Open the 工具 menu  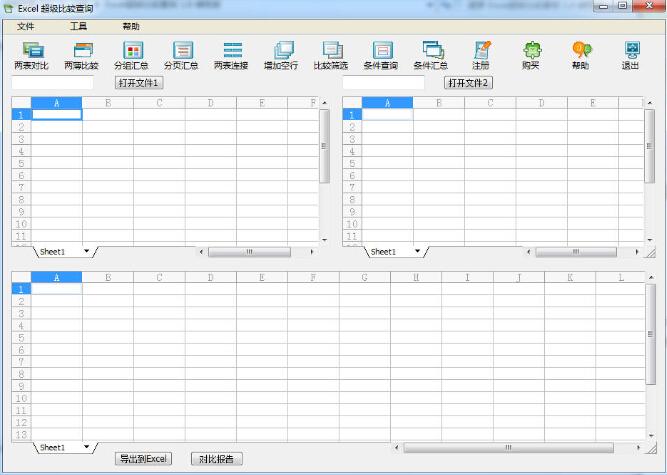point(78,26)
